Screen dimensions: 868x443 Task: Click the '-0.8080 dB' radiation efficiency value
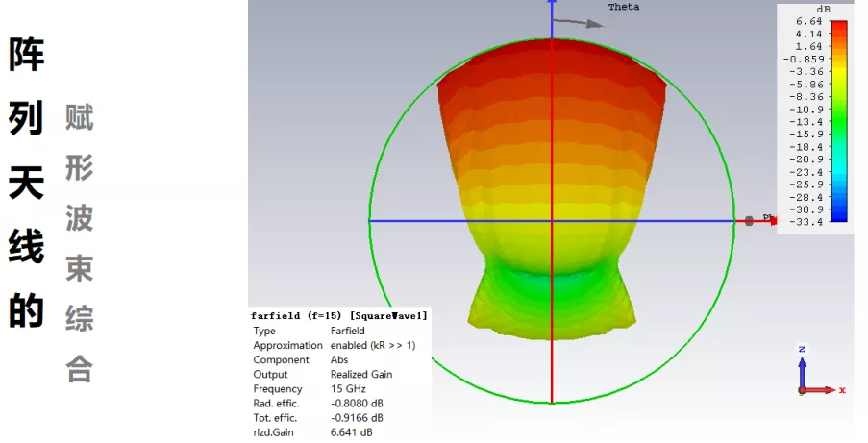tap(357, 404)
